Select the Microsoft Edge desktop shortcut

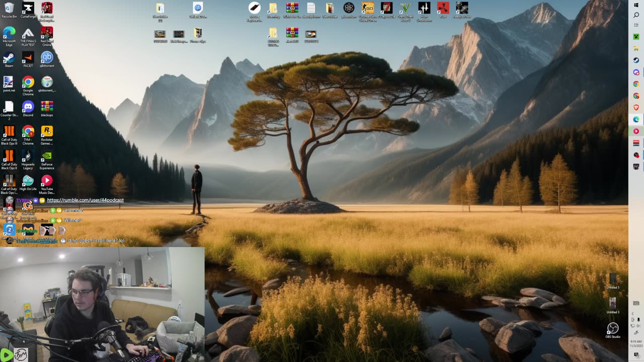9,36
